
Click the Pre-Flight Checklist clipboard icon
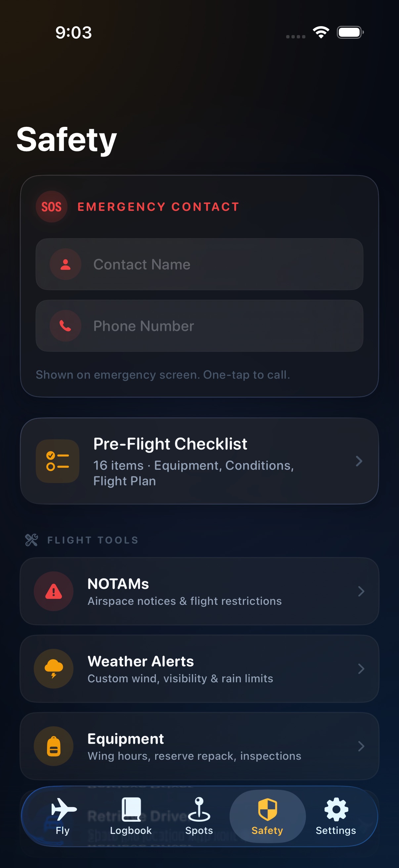coord(58,461)
